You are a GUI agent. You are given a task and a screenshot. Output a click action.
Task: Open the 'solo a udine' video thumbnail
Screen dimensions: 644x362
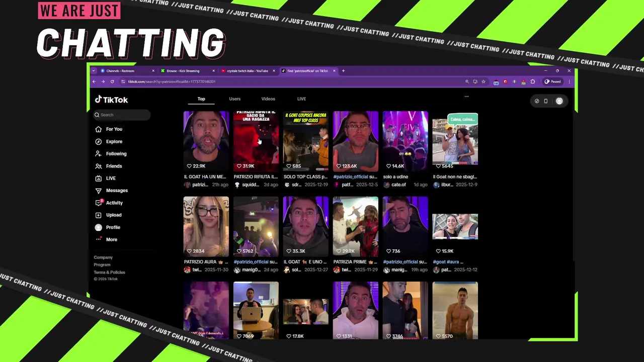pos(406,141)
